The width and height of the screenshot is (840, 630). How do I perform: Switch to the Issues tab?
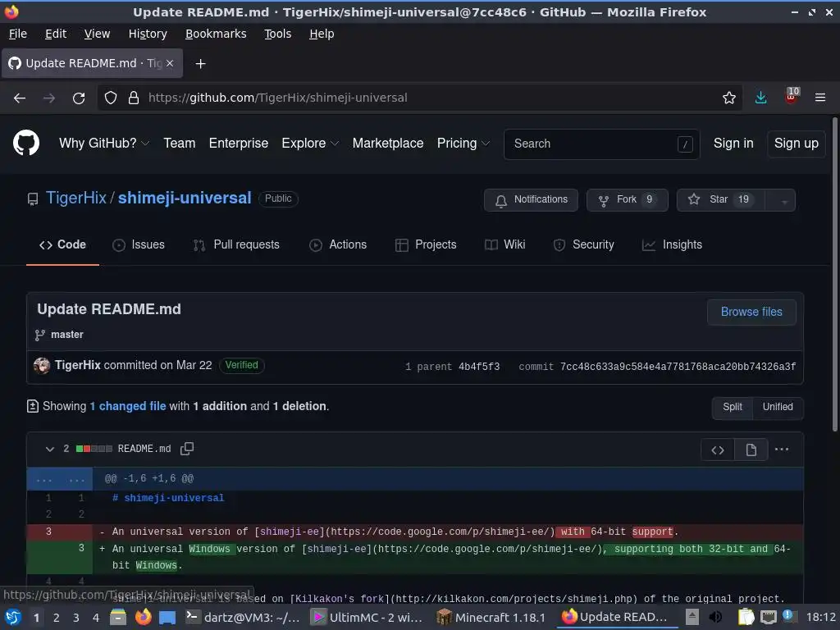138,244
